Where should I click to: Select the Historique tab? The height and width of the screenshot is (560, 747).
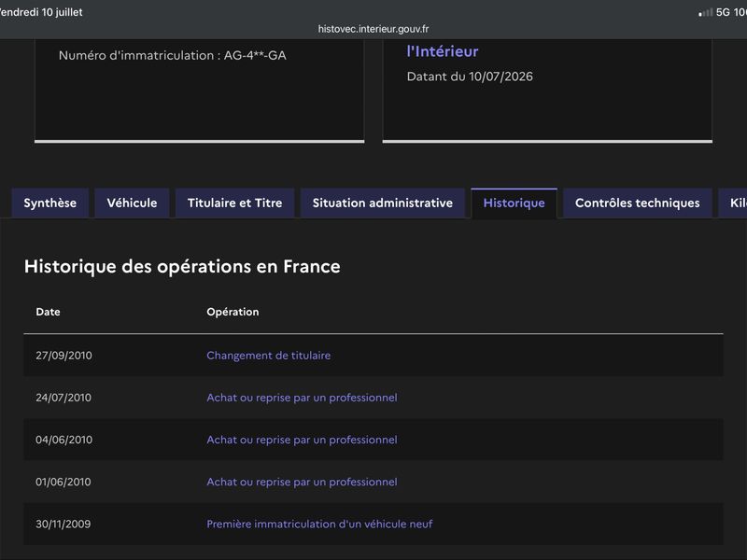[x=514, y=203]
